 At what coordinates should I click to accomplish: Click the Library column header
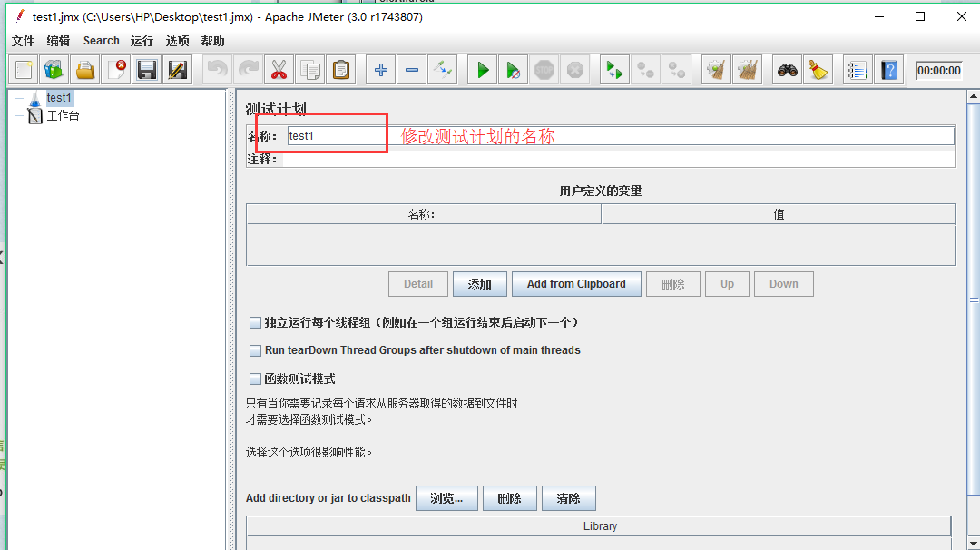tap(600, 526)
